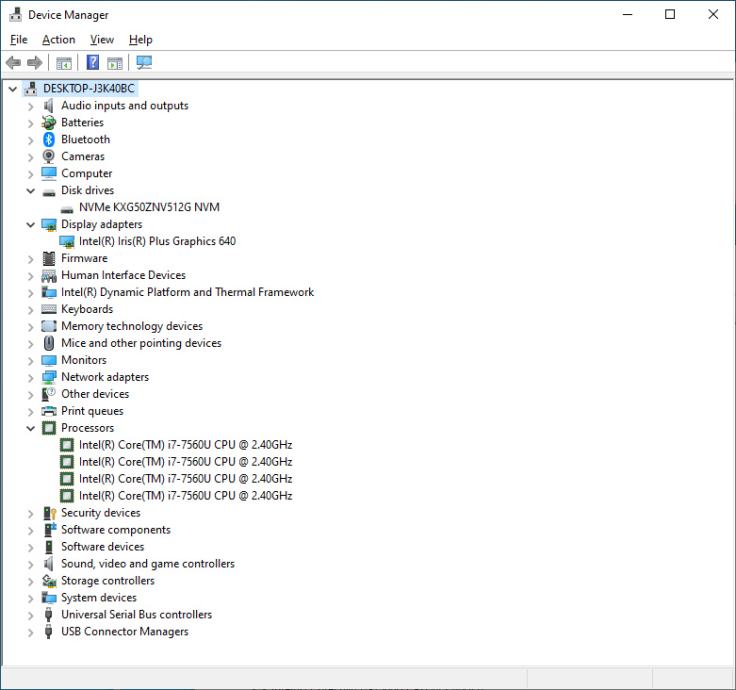Expand the System devices branch

point(31,598)
